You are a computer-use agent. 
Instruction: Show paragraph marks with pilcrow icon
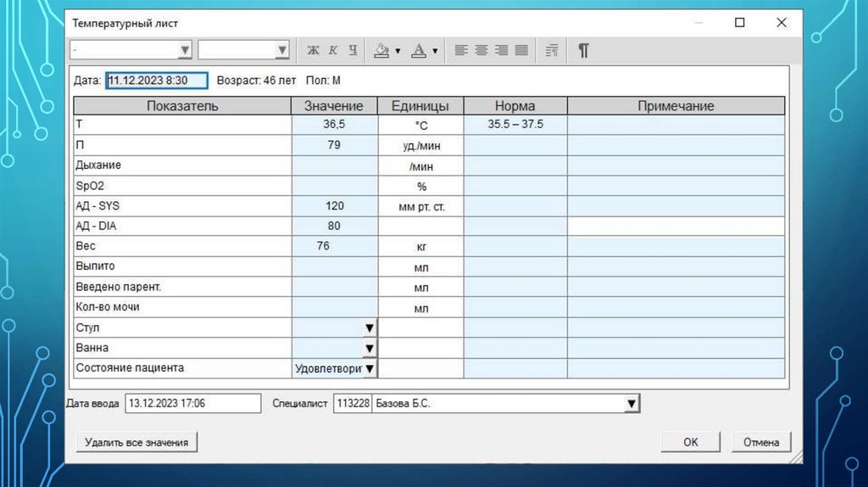(x=583, y=51)
